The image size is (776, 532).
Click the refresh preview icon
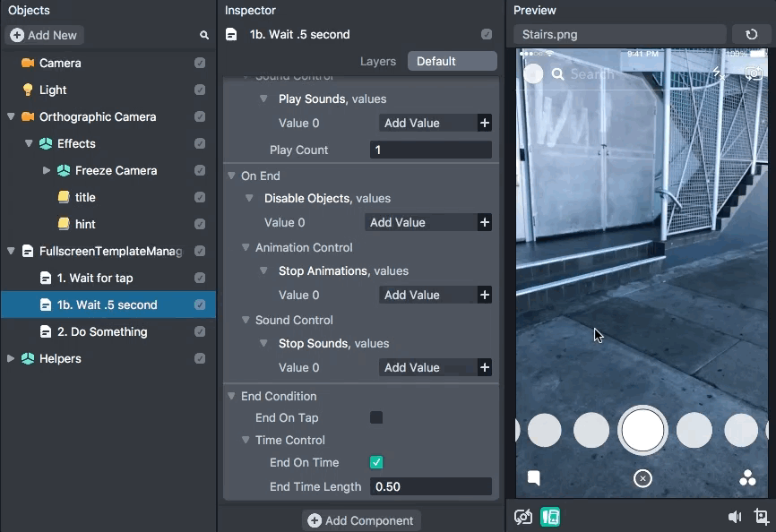coord(751,35)
